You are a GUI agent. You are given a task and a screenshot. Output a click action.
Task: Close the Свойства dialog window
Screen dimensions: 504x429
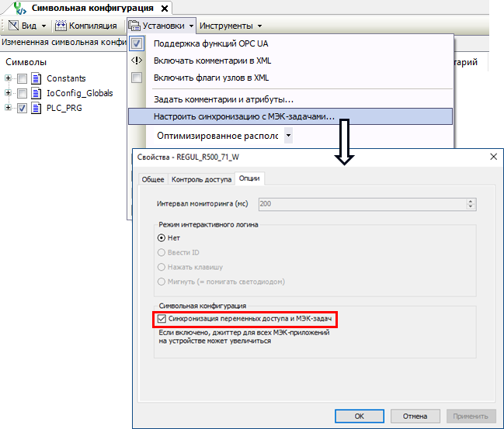492,156
